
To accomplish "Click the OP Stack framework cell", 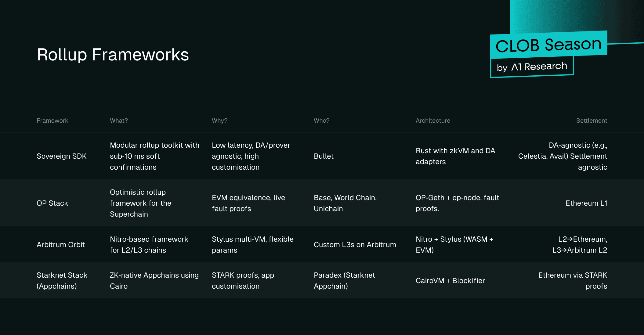I will (x=52, y=203).
